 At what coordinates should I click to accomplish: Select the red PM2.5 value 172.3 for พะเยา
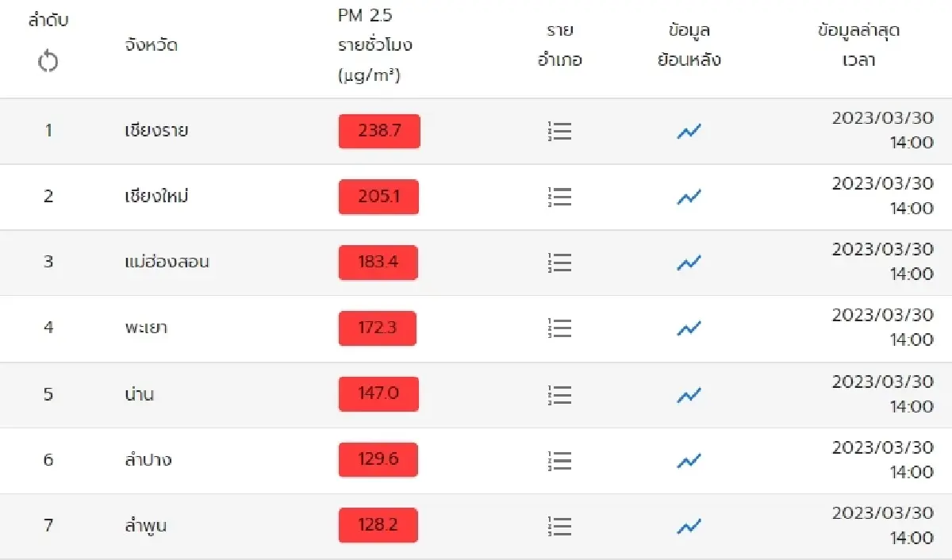pos(378,328)
